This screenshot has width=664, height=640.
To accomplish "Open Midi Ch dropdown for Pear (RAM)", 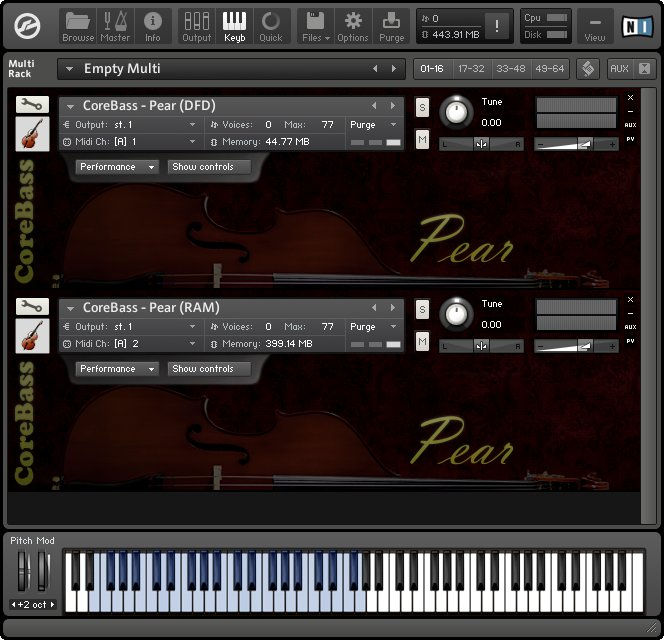I will pos(192,344).
